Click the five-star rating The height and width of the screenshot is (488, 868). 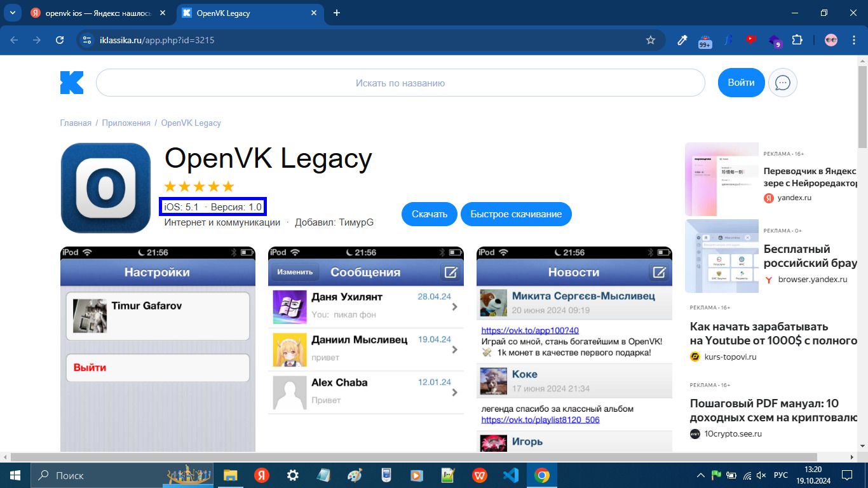pyautogui.click(x=199, y=186)
